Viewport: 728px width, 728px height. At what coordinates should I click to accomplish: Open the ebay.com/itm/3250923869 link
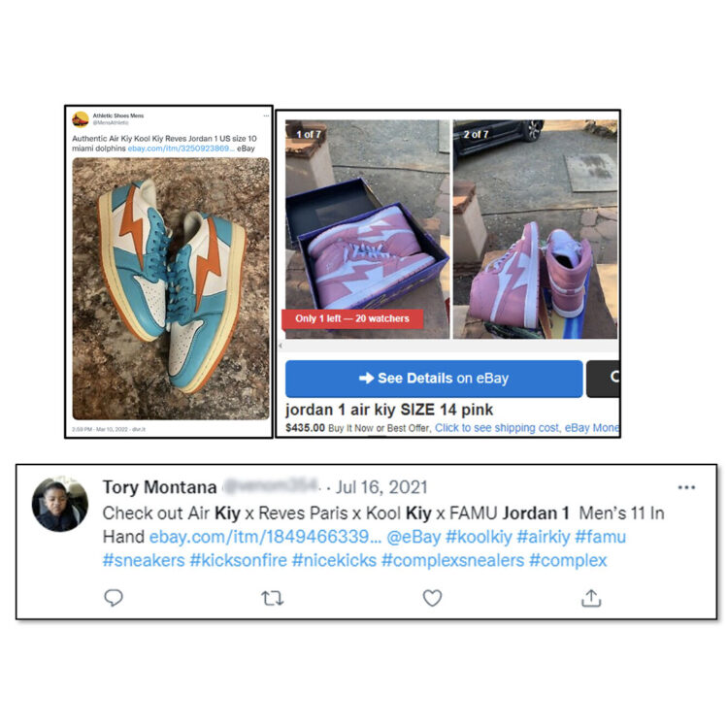click(181, 149)
